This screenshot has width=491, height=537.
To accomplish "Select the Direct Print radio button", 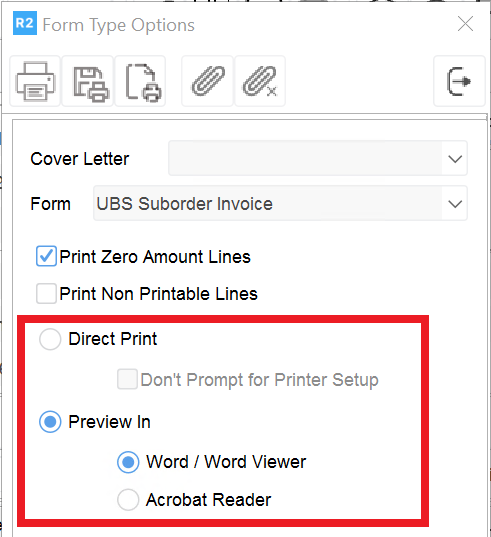I will click(x=50, y=339).
